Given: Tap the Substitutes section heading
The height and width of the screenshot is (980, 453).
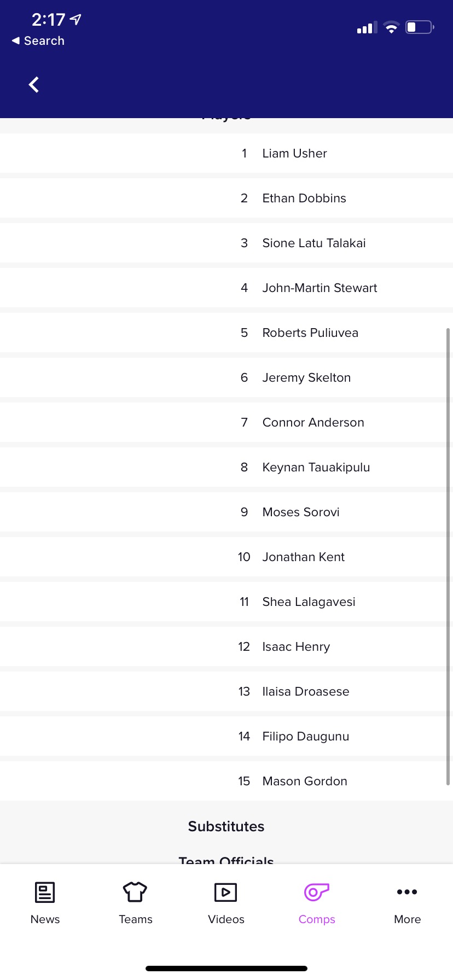Looking at the screenshot, I should click(x=226, y=826).
